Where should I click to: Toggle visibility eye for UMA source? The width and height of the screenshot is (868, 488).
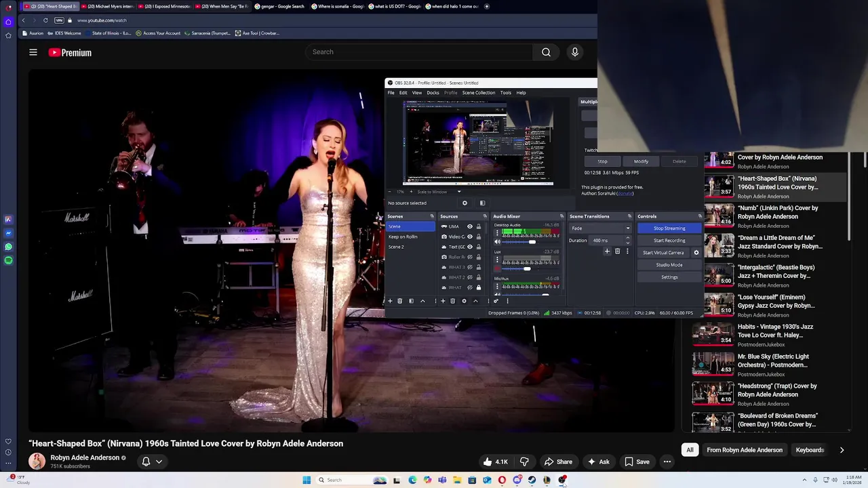469,226
